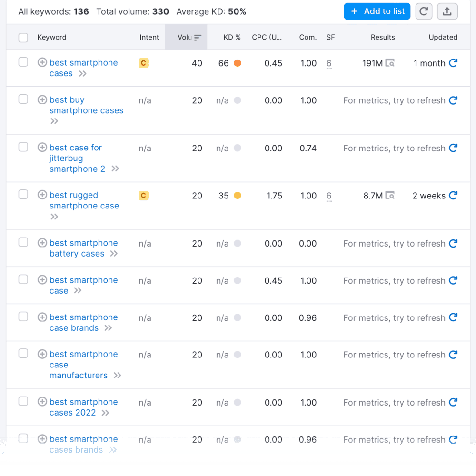Viewport: 476px width, 476px height.
Task: Click the SF value 6 for best rugged smartphone case
Action: (x=329, y=196)
